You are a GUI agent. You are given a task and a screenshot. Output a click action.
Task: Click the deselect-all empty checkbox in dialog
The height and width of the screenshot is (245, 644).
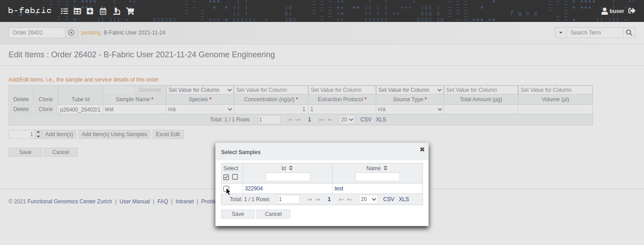(235, 177)
